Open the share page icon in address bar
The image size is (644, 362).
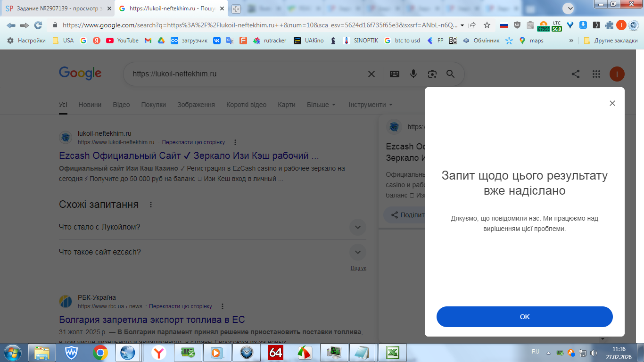[472, 25]
